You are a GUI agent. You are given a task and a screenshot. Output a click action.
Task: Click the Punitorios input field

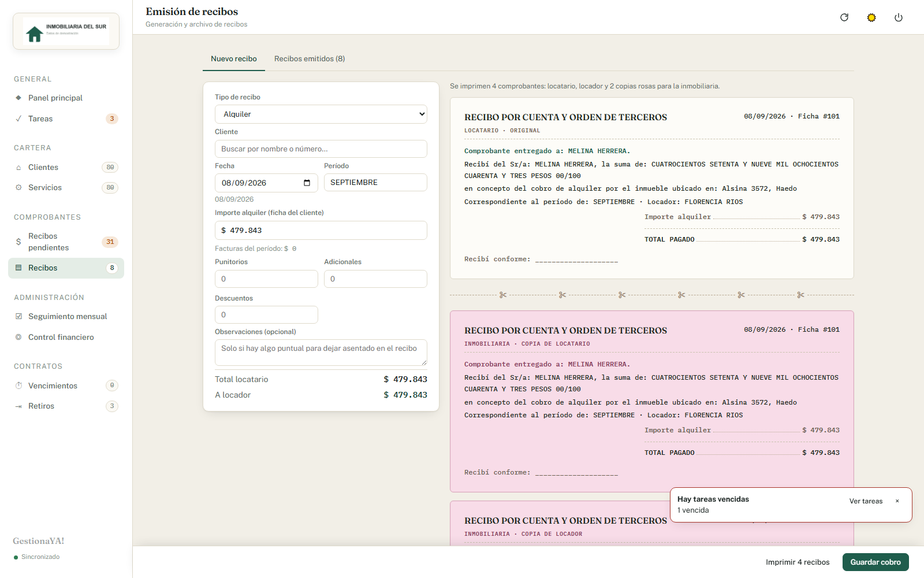click(266, 279)
